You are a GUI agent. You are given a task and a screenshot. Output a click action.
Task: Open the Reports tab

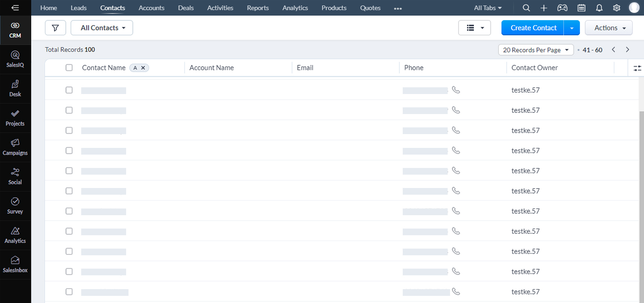coord(258,8)
